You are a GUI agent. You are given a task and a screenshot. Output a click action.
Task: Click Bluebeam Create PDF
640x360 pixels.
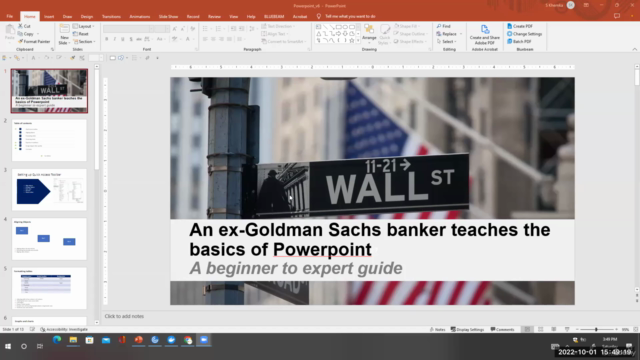pyautogui.click(x=520, y=26)
